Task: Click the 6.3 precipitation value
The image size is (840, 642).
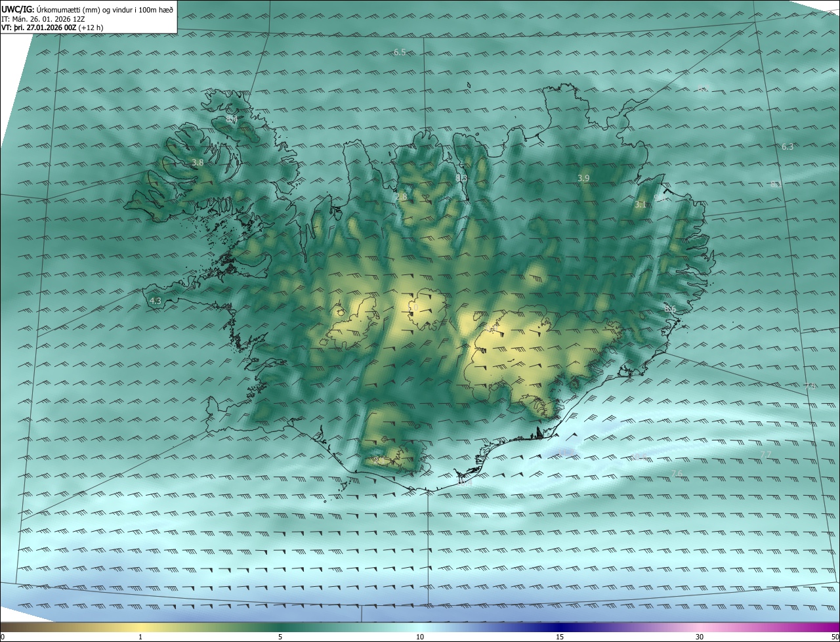Action: [x=787, y=147]
